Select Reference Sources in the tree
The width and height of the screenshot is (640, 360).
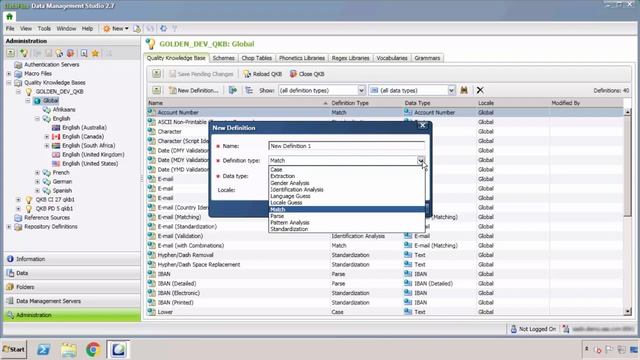click(x=47, y=218)
